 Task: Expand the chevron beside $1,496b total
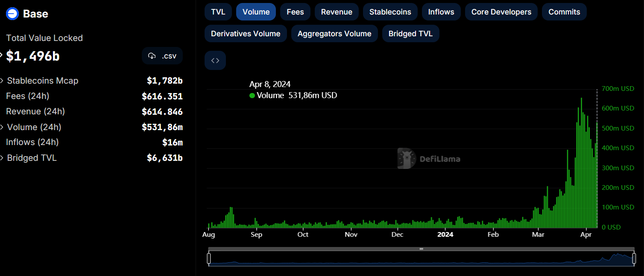tap(2, 55)
